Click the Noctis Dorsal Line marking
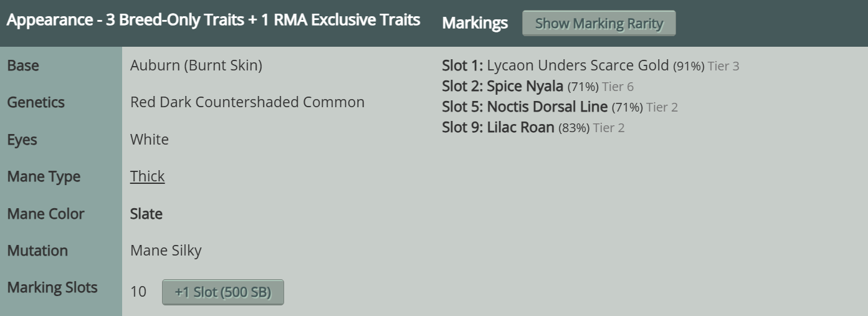Image resolution: width=868 pixels, height=316 pixels. coord(546,107)
